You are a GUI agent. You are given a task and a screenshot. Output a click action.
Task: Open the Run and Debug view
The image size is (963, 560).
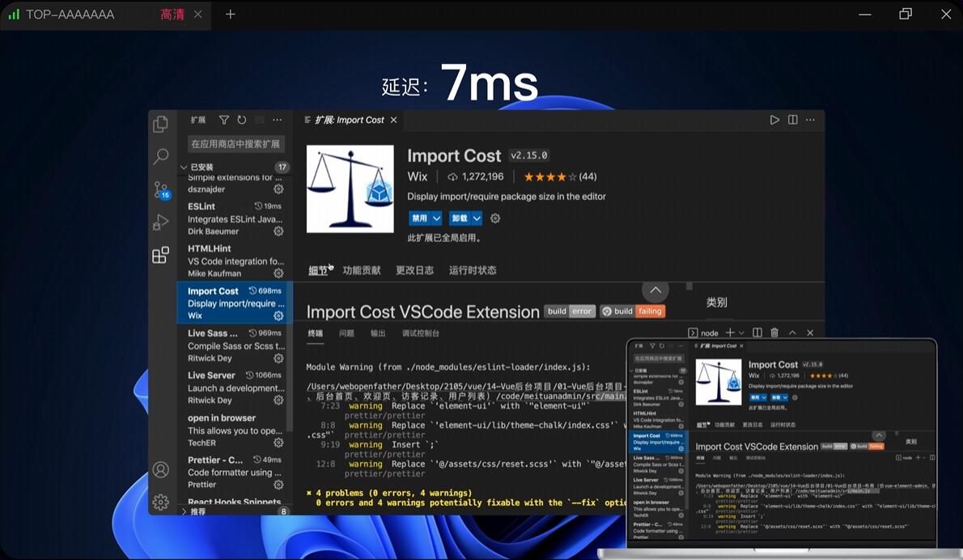pyautogui.click(x=160, y=222)
